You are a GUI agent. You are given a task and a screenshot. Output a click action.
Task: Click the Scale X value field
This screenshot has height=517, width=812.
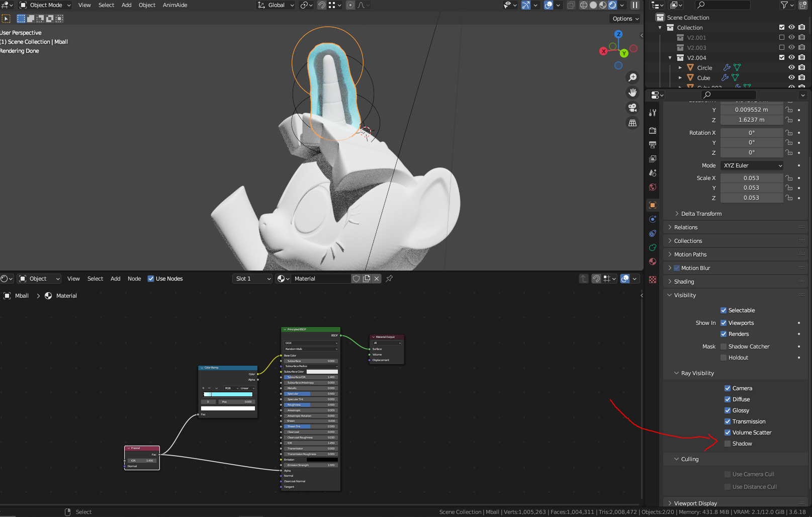[752, 178]
